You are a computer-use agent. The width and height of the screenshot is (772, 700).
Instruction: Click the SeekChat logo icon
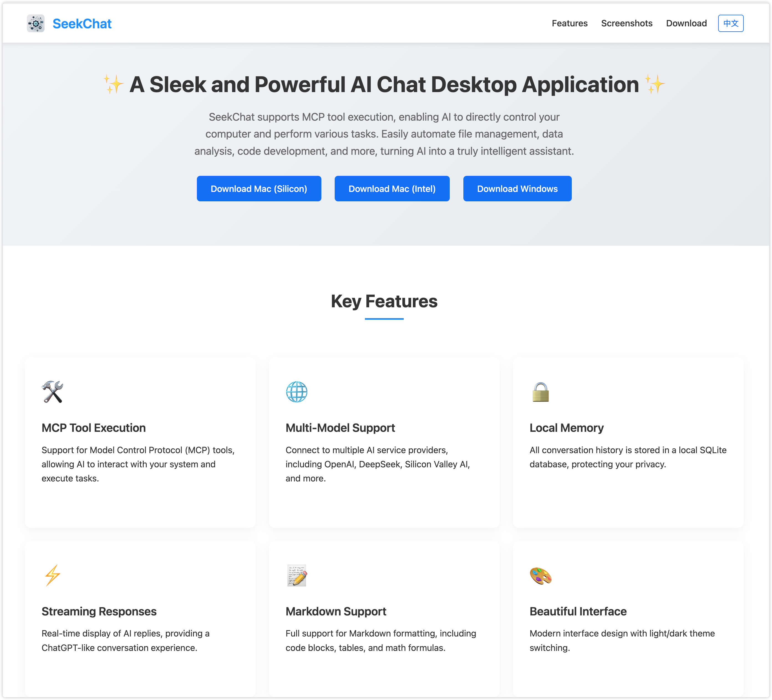pos(35,23)
